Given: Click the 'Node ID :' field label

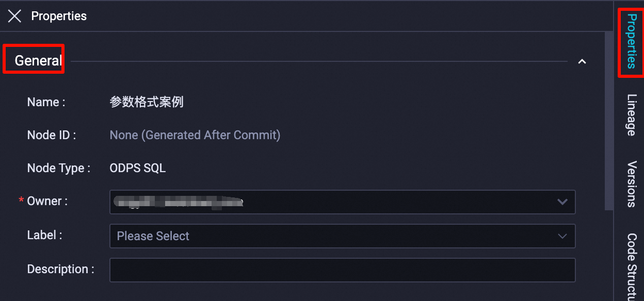Looking at the screenshot, I should pos(51,135).
